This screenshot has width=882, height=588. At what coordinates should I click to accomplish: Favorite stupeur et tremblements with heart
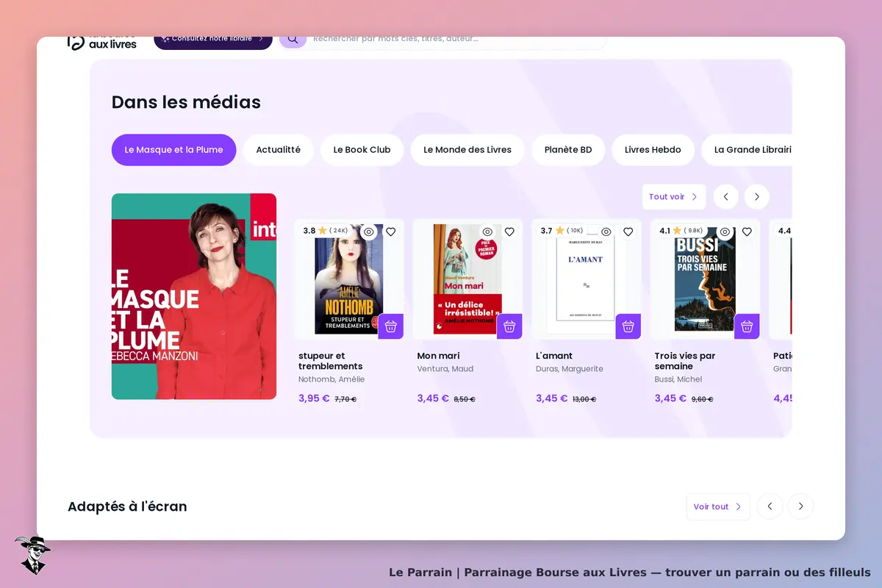click(391, 232)
